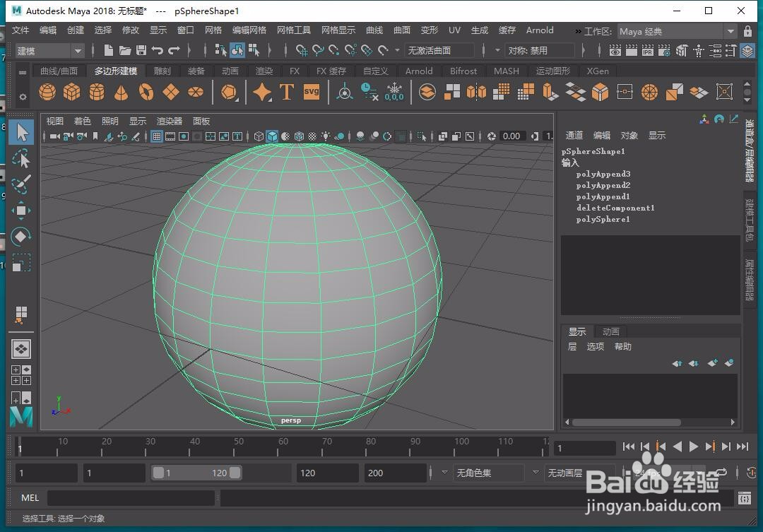The height and width of the screenshot is (532, 763).
Task: Click the undo arrow icon
Action: pyautogui.click(x=157, y=50)
